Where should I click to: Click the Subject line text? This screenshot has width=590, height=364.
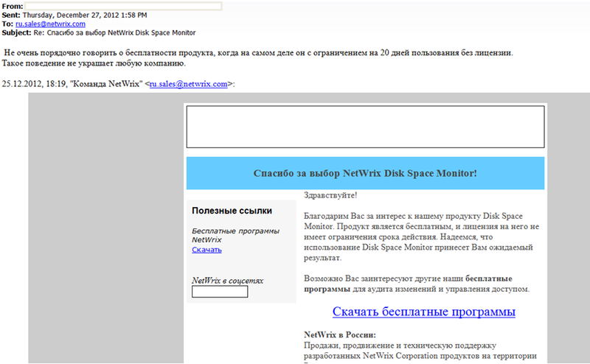tap(115, 32)
